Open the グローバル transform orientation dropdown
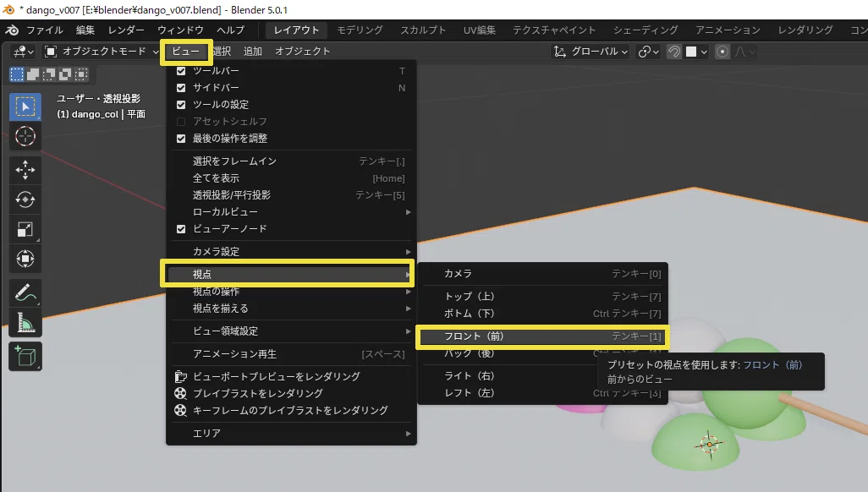868x492 pixels. (x=591, y=52)
